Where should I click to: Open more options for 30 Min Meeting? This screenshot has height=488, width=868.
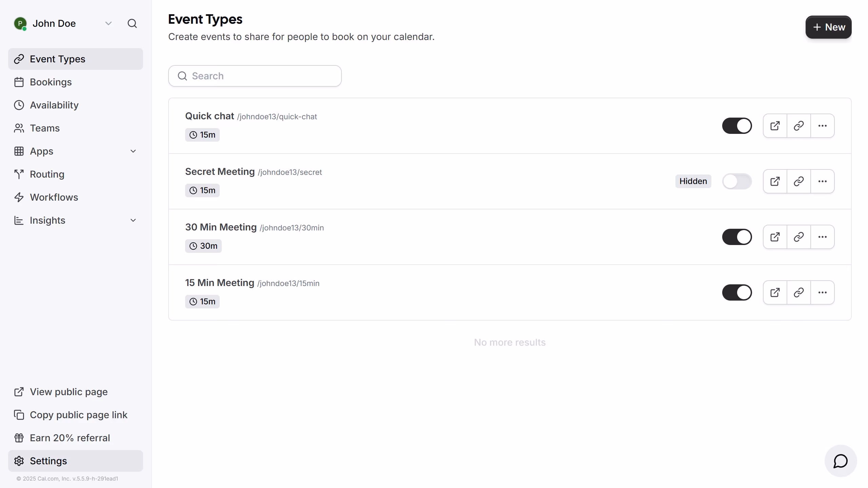pyautogui.click(x=823, y=237)
